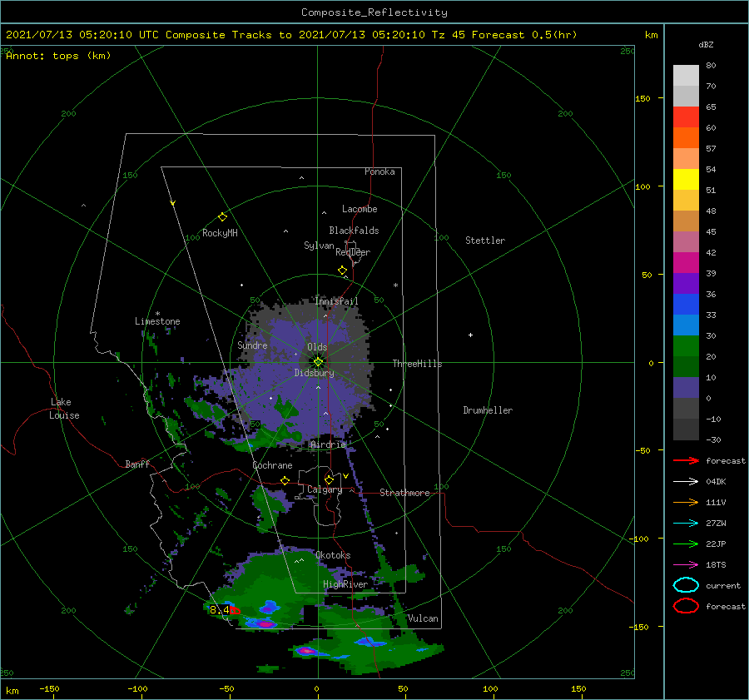Pick the purple 36-39 dBZ swatch
Image resolution: width=749 pixels, height=700 pixels.
[x=686, y=283]
